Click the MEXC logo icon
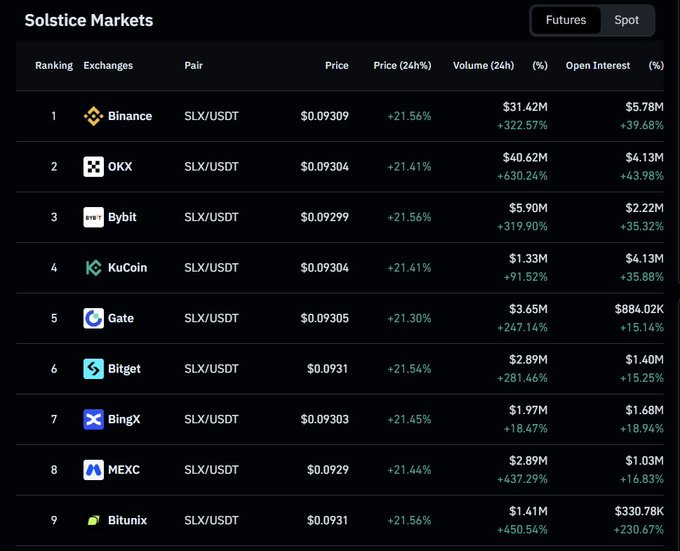The width and height of the screenshot is (680, 551). (x=93, y=470)
